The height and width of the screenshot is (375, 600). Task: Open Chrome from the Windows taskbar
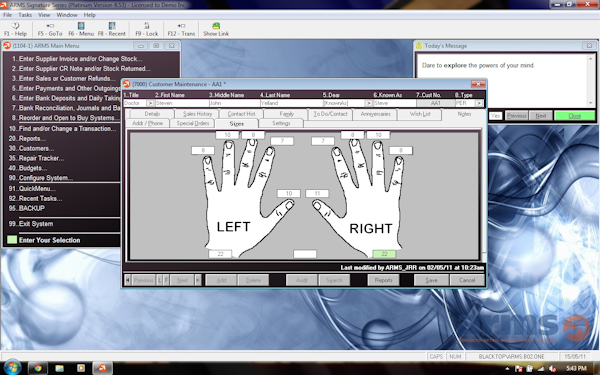point(38,368)
